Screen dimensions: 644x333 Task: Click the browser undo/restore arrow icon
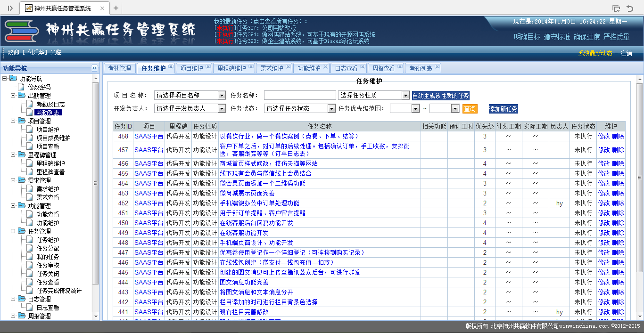click(630, 8)
